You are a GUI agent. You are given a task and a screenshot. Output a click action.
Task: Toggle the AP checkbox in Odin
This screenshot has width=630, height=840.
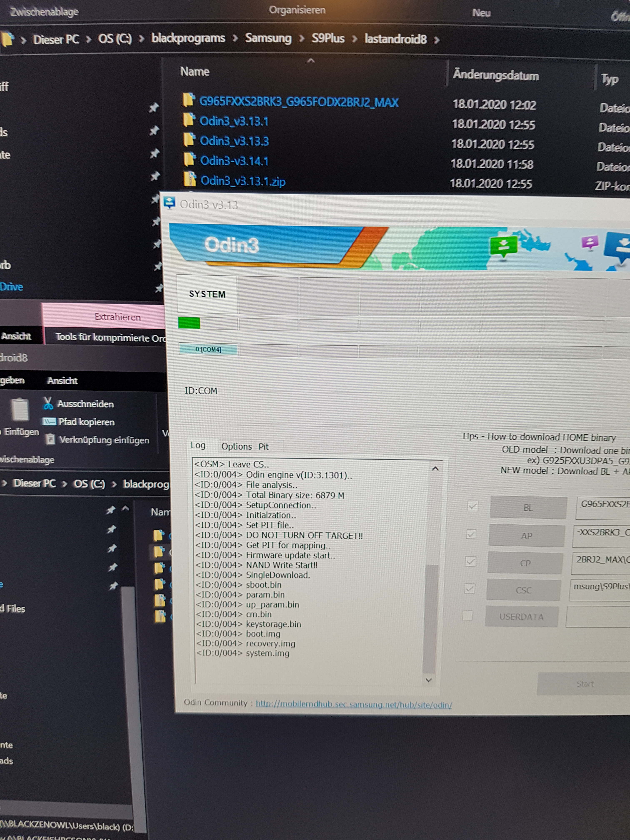[x=471, y=534]
